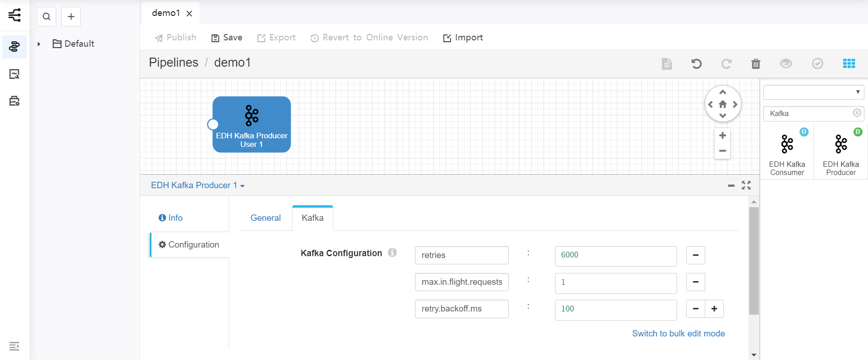Maximize the properties panel with expand icon
The image size is (868, 360).
pos(746,185)
